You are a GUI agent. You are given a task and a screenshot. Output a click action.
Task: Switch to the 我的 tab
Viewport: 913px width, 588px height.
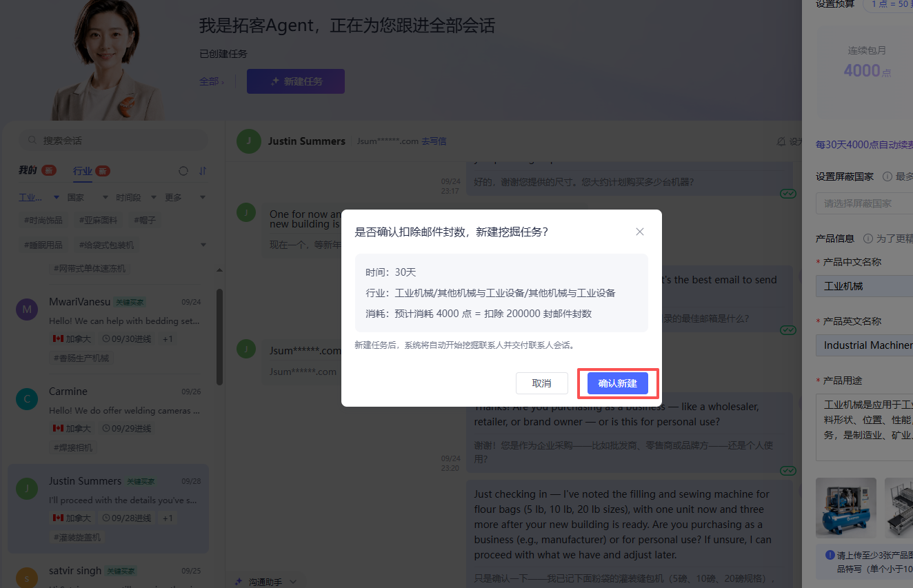coord(28,170)
